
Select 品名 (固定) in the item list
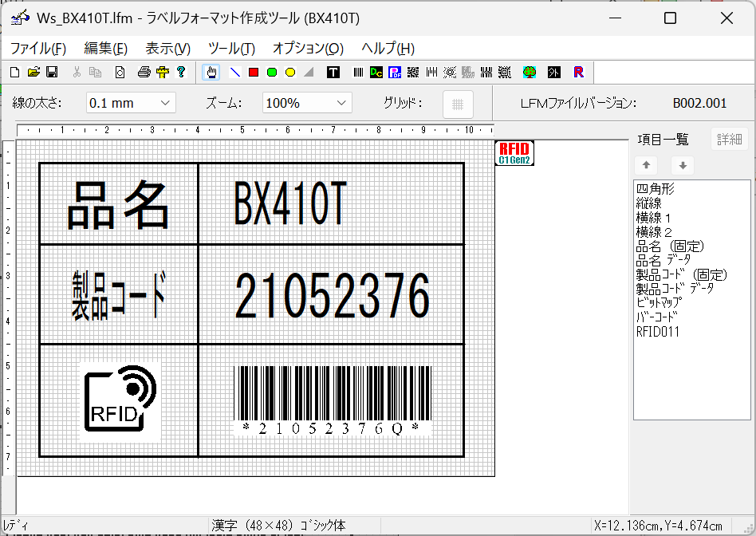(670, 246)
